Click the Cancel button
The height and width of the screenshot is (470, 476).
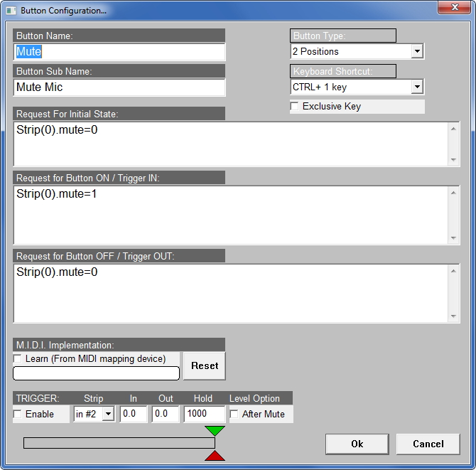point(428,444)
